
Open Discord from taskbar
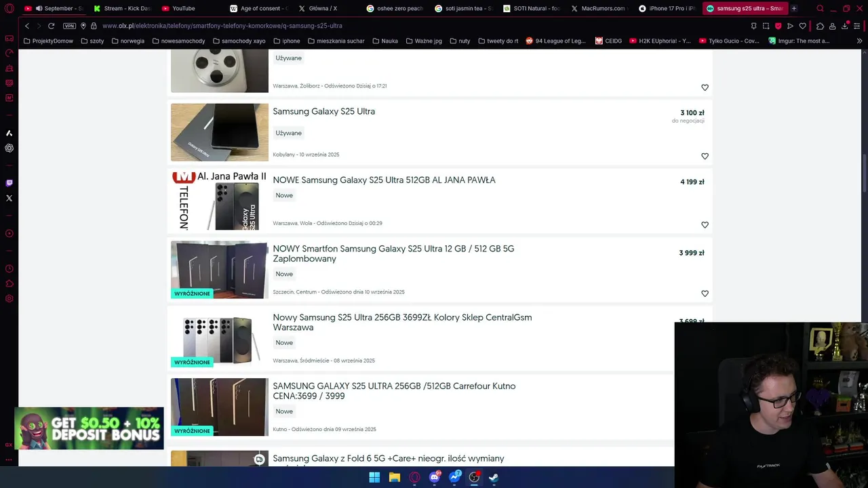435,477
